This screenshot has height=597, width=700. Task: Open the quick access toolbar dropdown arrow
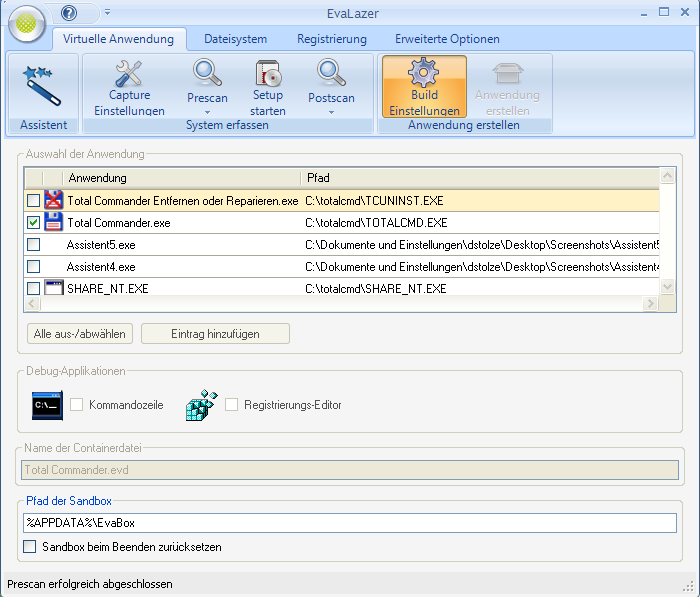click(107, 13)
